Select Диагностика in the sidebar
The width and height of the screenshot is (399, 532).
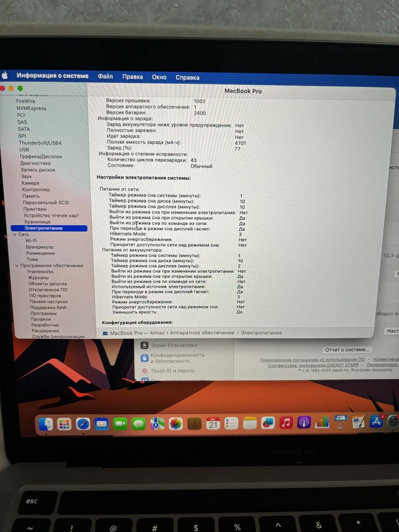pyautogui.click(x=35, y=163)
